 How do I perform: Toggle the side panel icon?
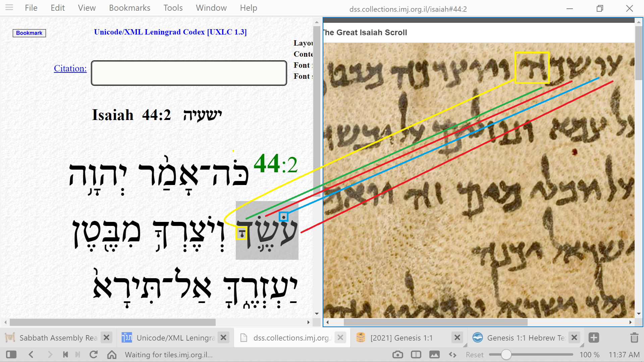point(11,355)
